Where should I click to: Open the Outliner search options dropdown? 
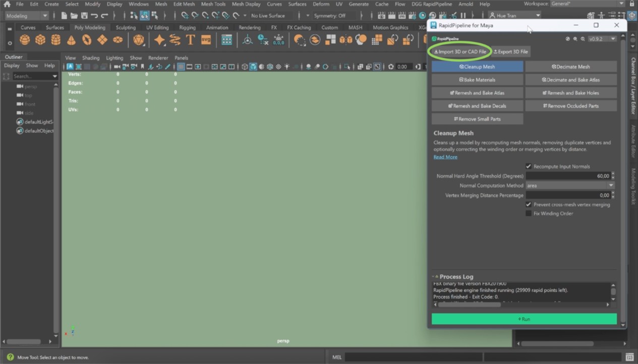(54, 76)
